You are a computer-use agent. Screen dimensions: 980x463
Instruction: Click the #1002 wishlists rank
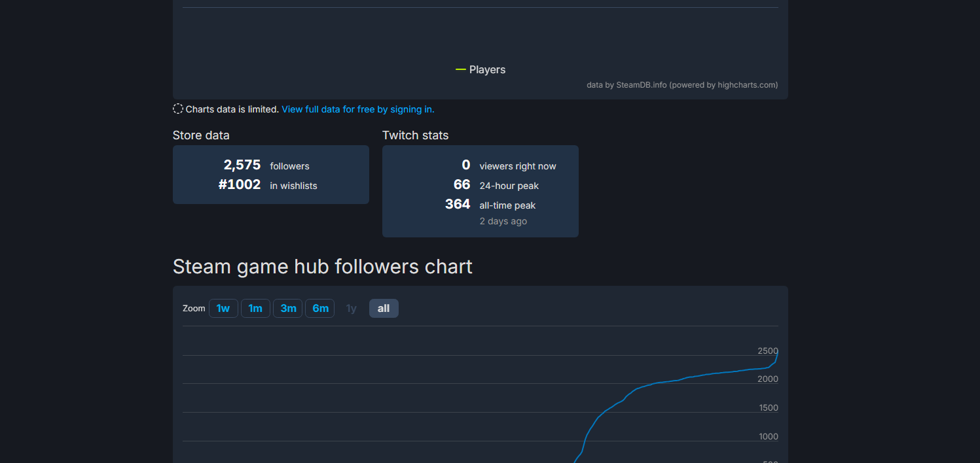240,185
